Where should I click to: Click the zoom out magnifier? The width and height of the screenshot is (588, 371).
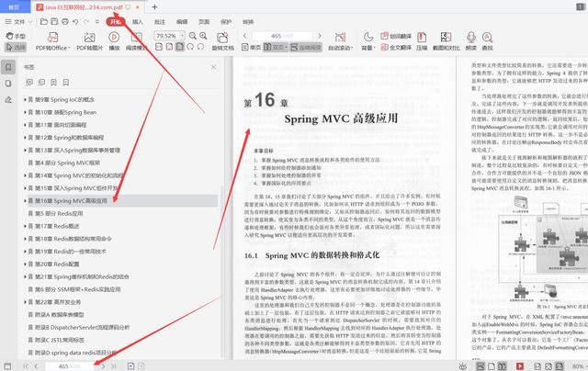(193, 36)
